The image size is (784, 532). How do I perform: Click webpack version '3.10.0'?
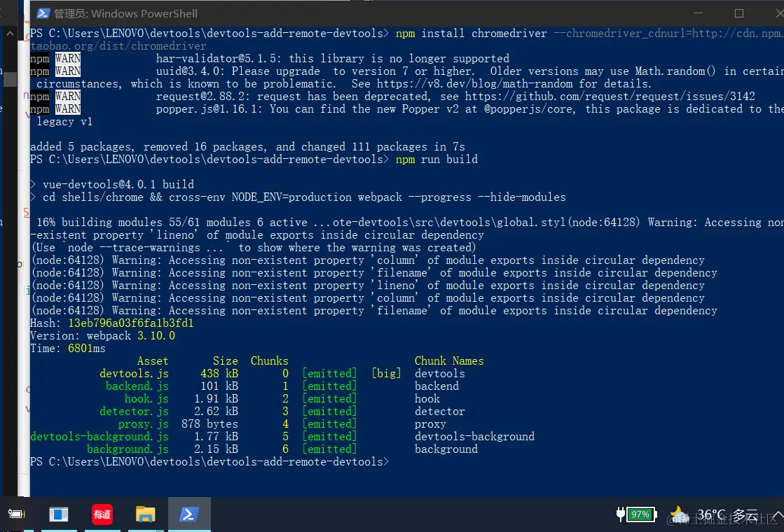pyautogui.click(x=156, y=336)
